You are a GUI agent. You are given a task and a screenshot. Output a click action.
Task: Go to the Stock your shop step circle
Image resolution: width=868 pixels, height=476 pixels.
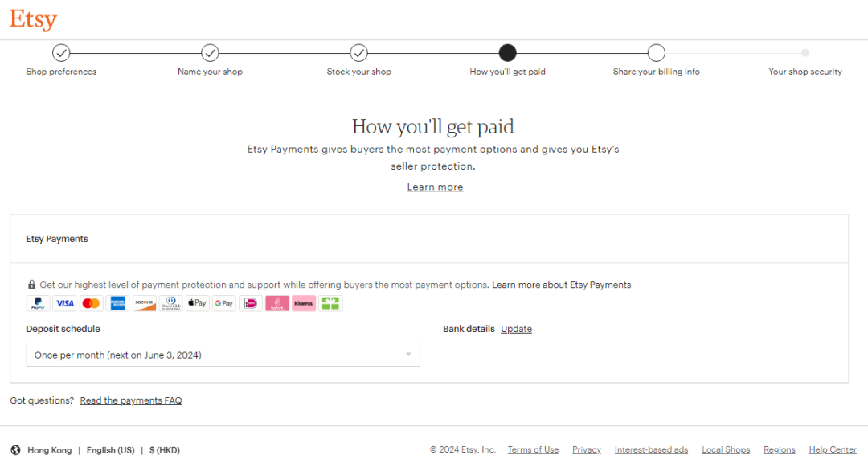click(358, 52)
